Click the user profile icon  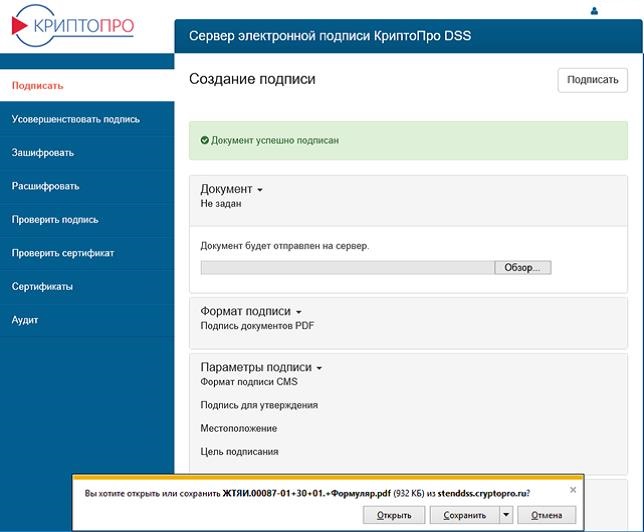tap(594, 11)
